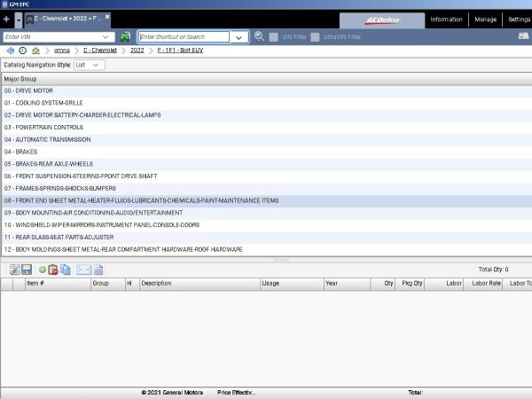The image size is (532, 399).
Task: Select 01 - COOLING SYSTEM-GRILLE group
Action: (267, 103)
